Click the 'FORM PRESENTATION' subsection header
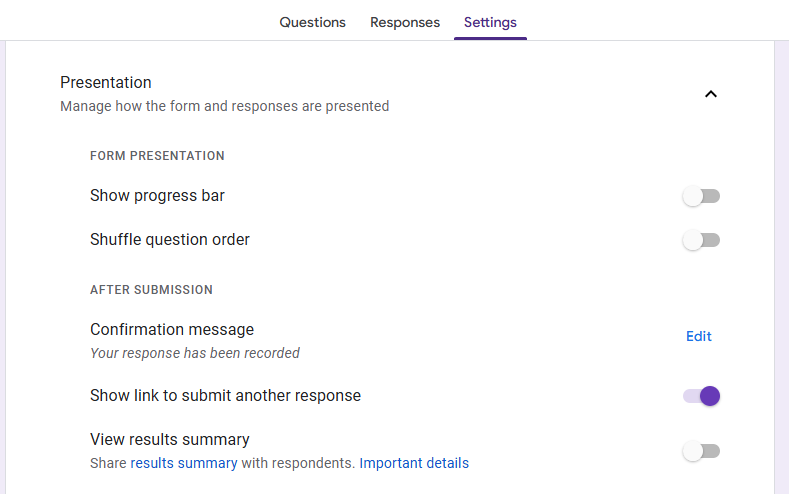This screenshot has height=494, width=789. 157,156
